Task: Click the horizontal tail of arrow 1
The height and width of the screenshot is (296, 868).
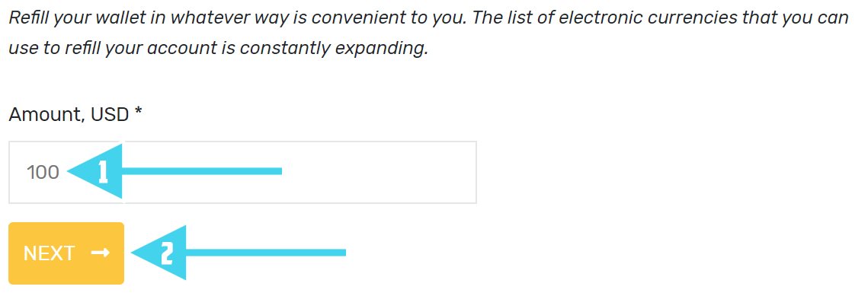Action: click(202, 171)
